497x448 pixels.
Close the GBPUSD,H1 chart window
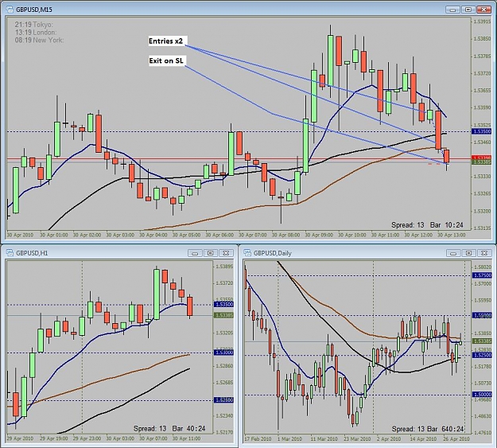tap(226, 253)
